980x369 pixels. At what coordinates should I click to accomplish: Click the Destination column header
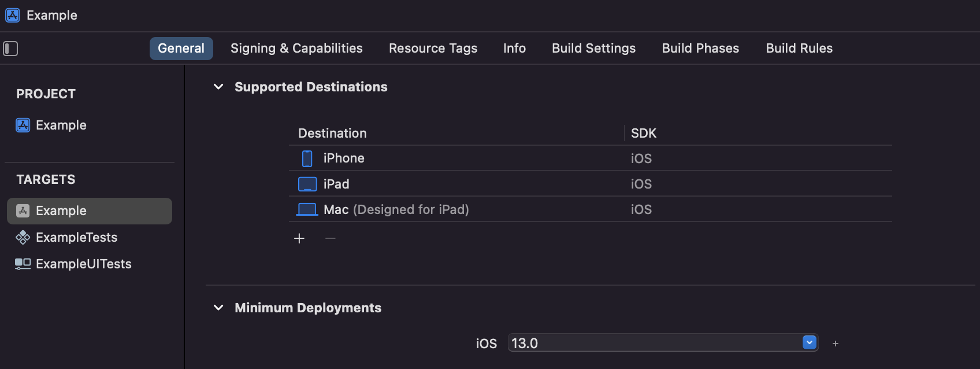tap(333, 134)
